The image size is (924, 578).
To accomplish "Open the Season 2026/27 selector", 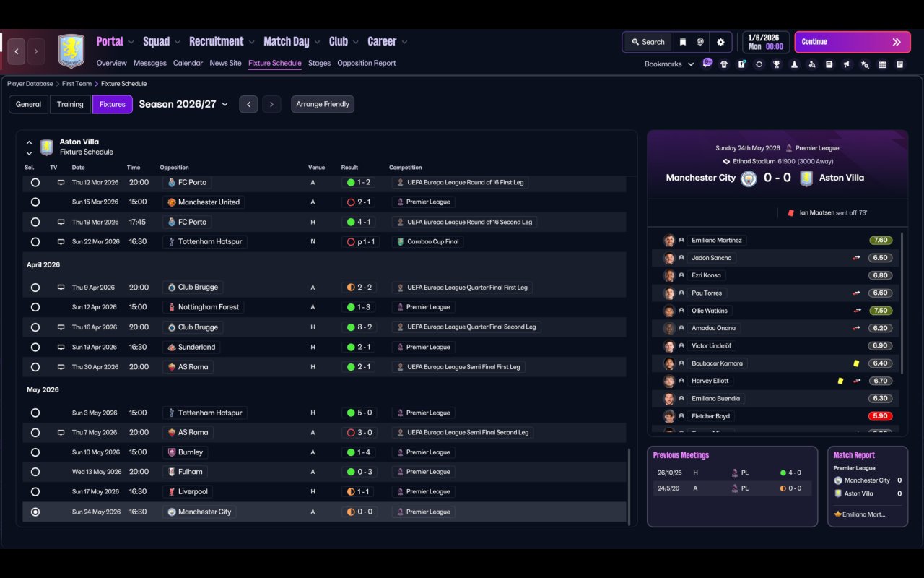I will click(183, 104).
